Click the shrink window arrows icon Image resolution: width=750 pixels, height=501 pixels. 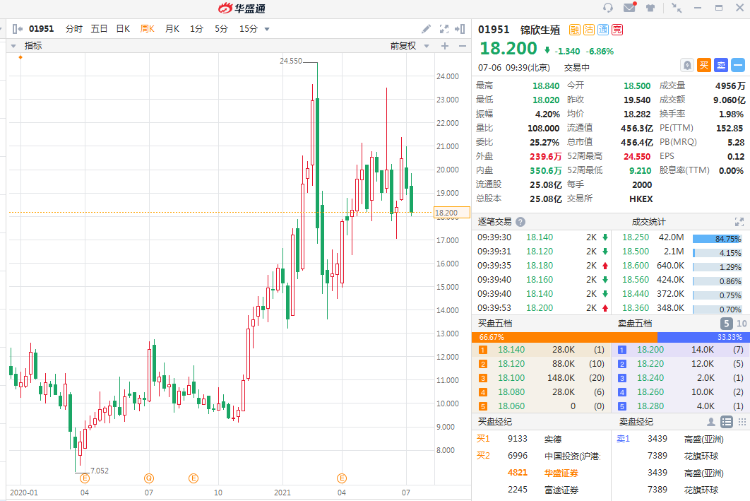click(677, 8)
